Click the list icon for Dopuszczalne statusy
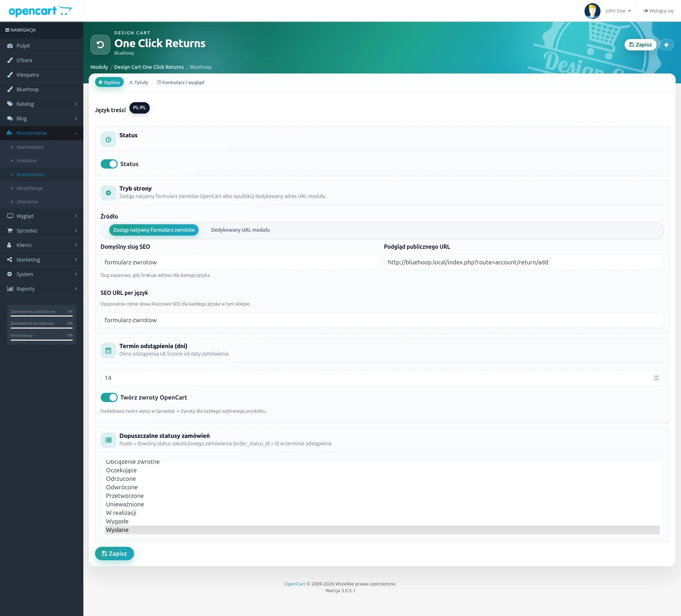This screenshot has height=616, width=681. coord(109,440)
